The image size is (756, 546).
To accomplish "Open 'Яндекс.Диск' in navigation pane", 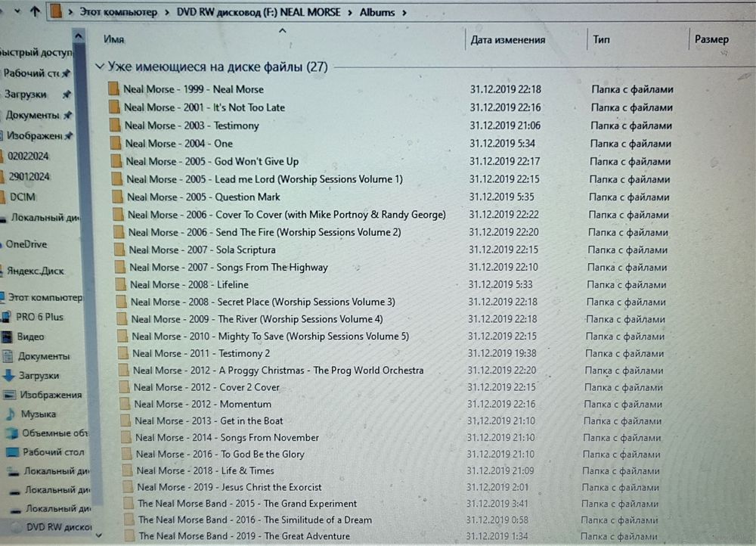I will [36, 271].
